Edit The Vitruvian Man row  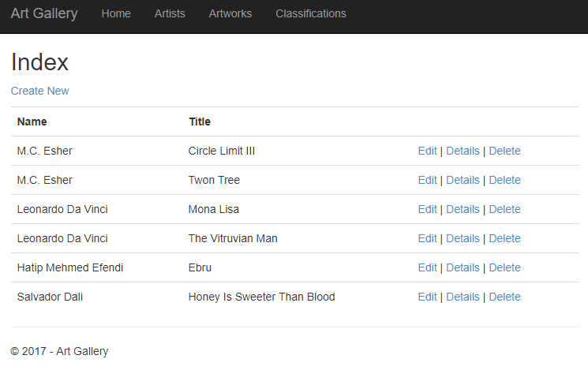click(x=428, y=239)
